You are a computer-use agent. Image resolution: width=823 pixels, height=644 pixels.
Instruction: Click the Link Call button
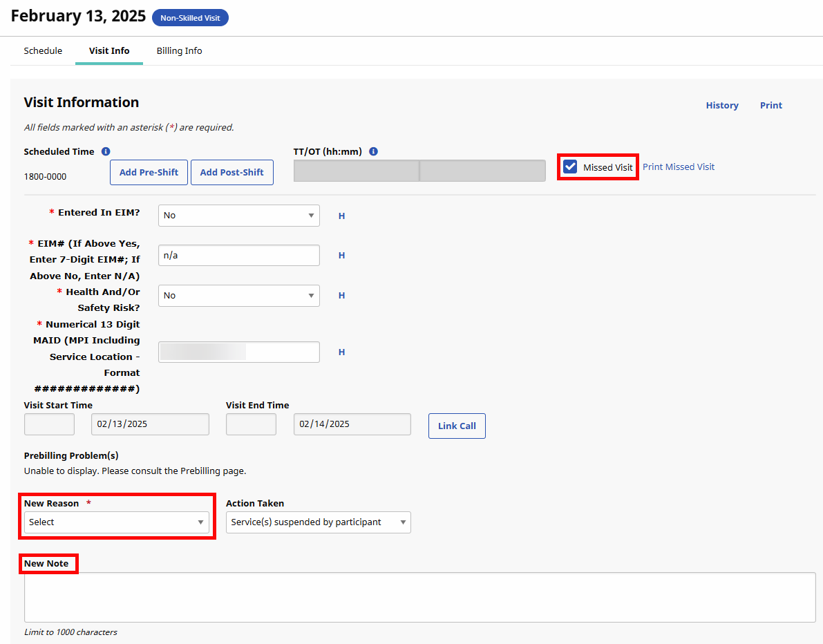pyautogui.click(x=457, y=426)
